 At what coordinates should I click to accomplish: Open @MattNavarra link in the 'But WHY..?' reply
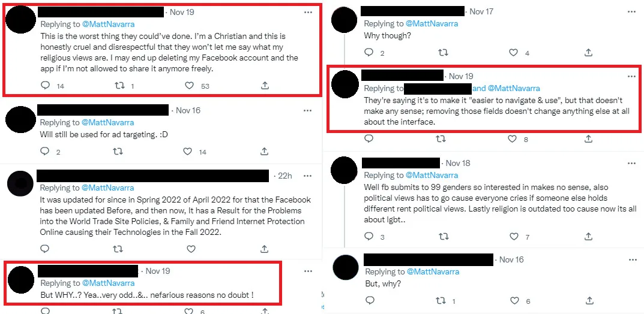[x=107, y=283]
